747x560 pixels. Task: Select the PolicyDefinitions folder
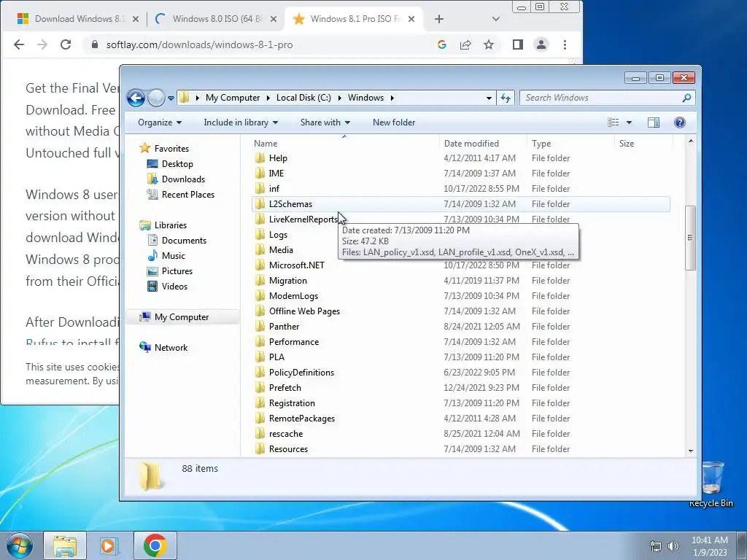(x=301, y=373)
